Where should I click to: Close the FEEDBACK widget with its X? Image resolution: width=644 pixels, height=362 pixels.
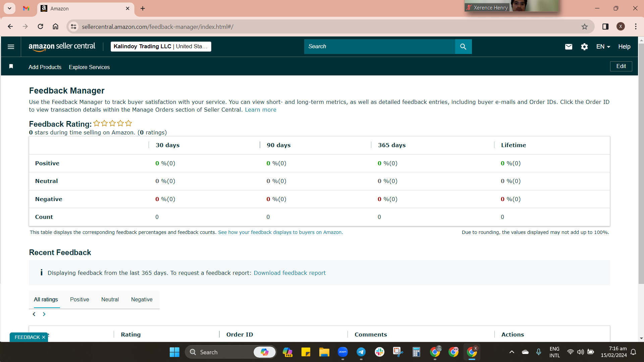44,337
